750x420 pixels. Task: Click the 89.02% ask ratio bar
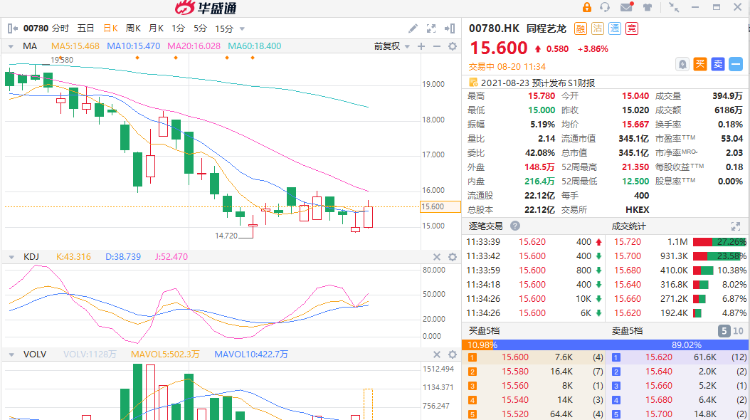(x=623, y=344)
